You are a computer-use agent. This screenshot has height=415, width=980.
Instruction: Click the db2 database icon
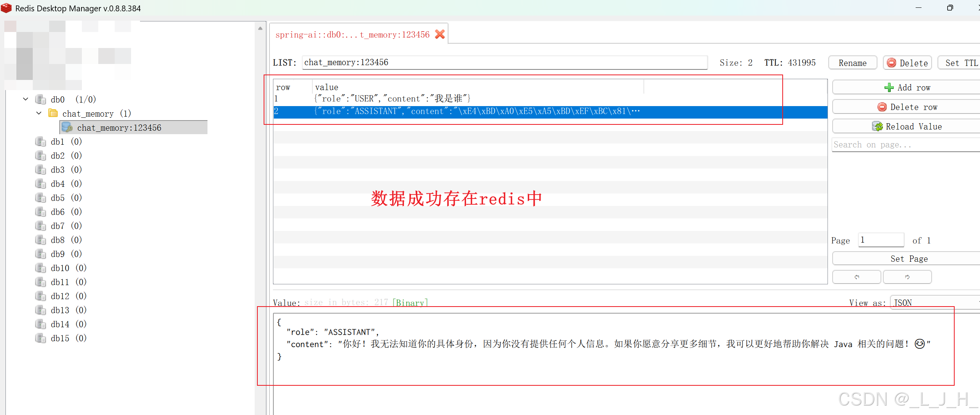coord(41,155)
